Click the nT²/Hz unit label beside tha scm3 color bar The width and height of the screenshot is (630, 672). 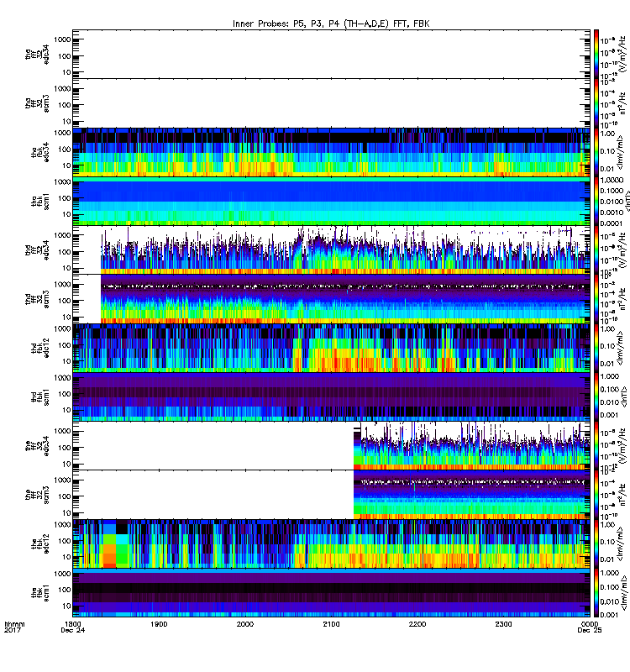point(622,103)
